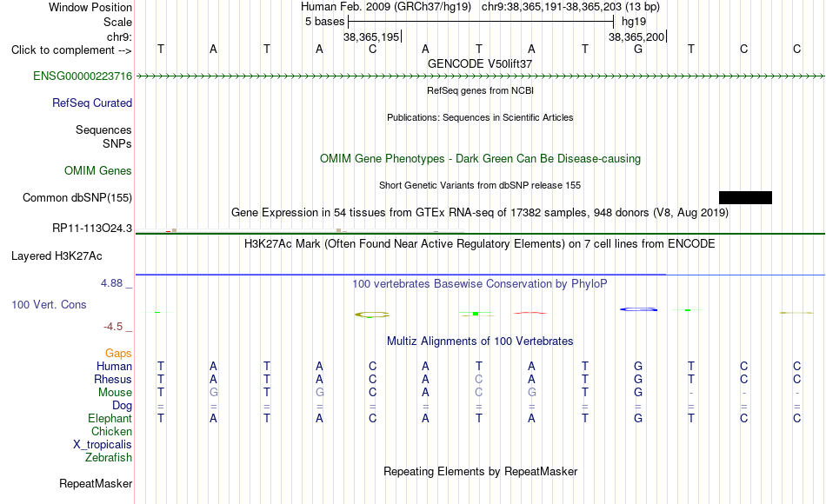Click the blue conservation oval in PhyloP track
Screen dimensions: 826x504
tap(638, 309)
